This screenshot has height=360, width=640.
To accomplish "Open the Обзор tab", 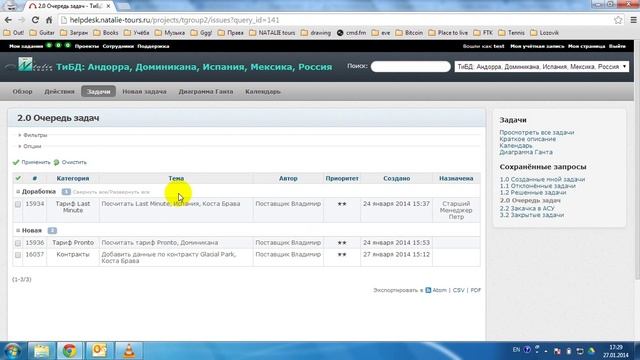I will point(22,91).
